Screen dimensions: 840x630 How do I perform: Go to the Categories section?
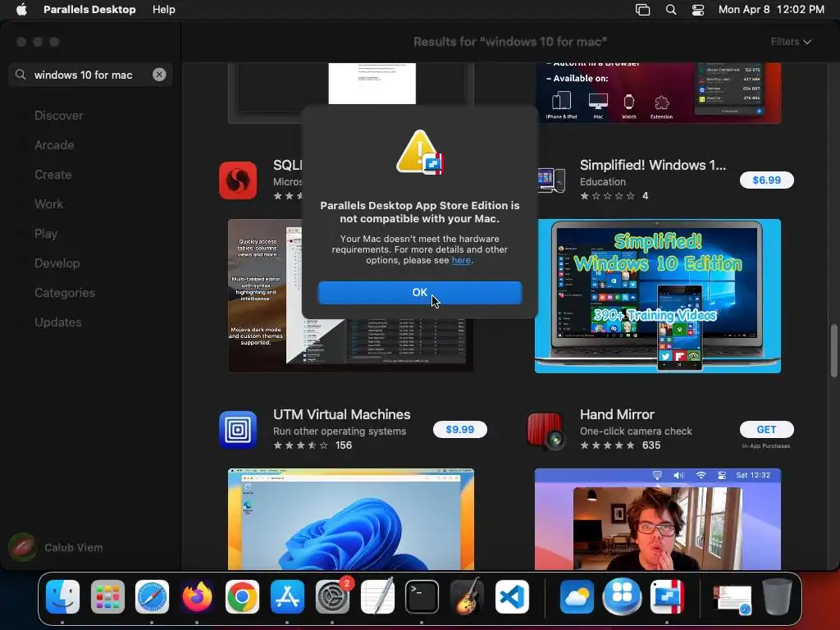65,293
